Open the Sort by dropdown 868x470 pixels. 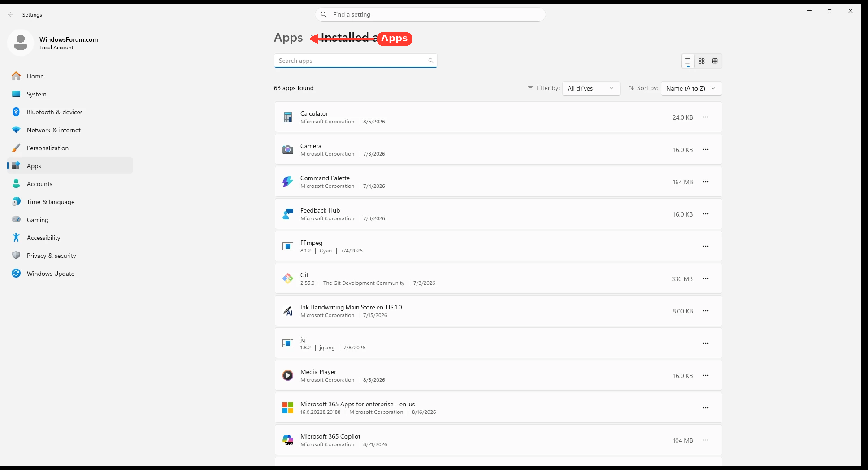click(x=691, y=88)
